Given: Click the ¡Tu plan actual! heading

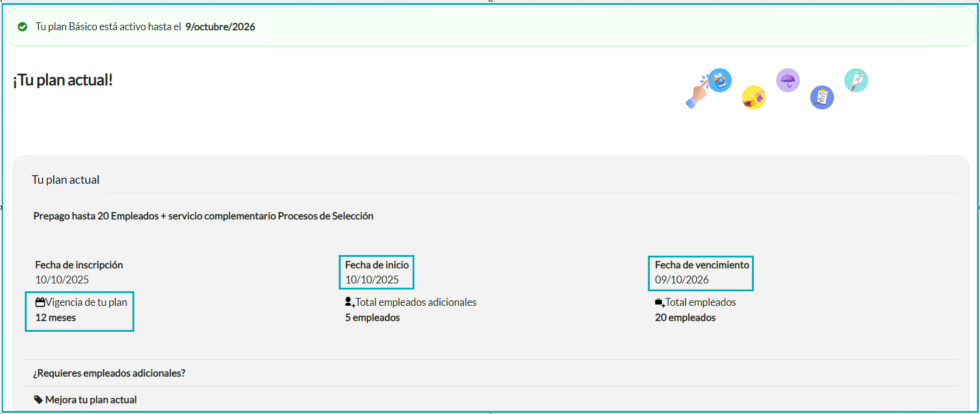Looking at the screenshot, I should tap(63, 80).
